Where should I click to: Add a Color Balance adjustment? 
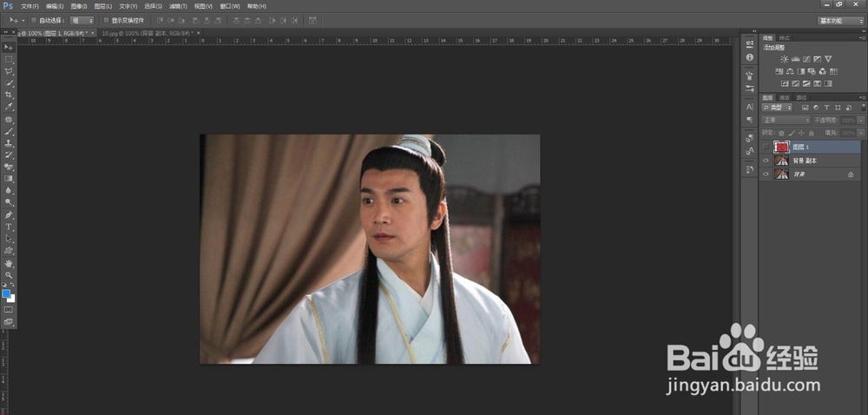[790, 71]
